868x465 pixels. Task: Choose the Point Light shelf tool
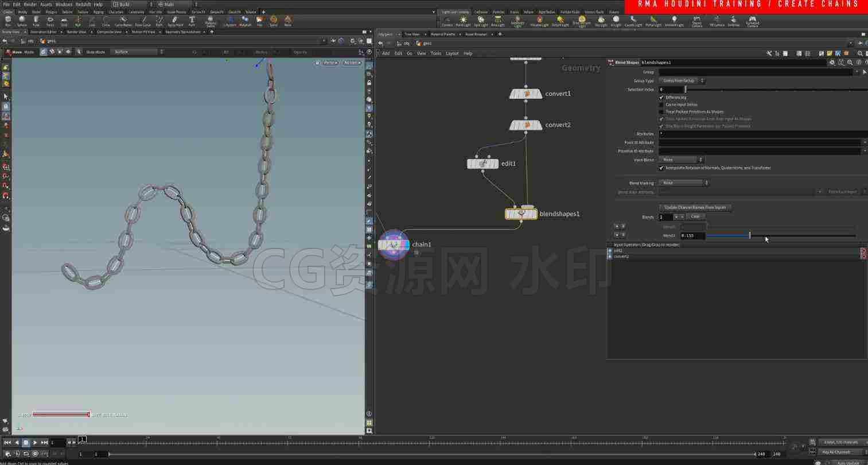(463, 21)
